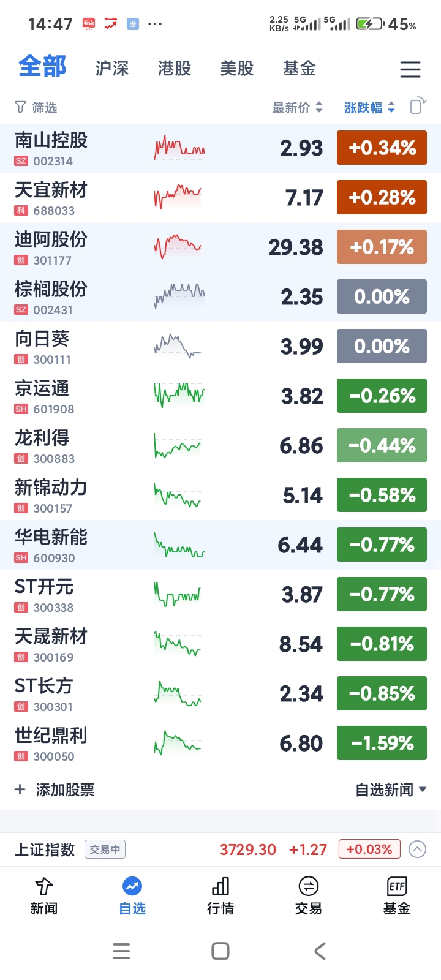Expand the 自选新闻 dropdown

pos(391,790)
